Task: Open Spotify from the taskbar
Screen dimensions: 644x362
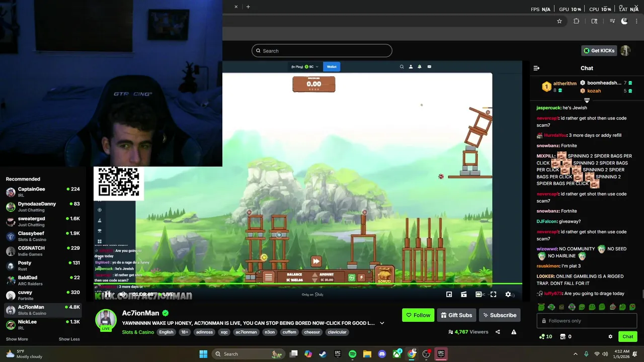Action: [352, 354]
